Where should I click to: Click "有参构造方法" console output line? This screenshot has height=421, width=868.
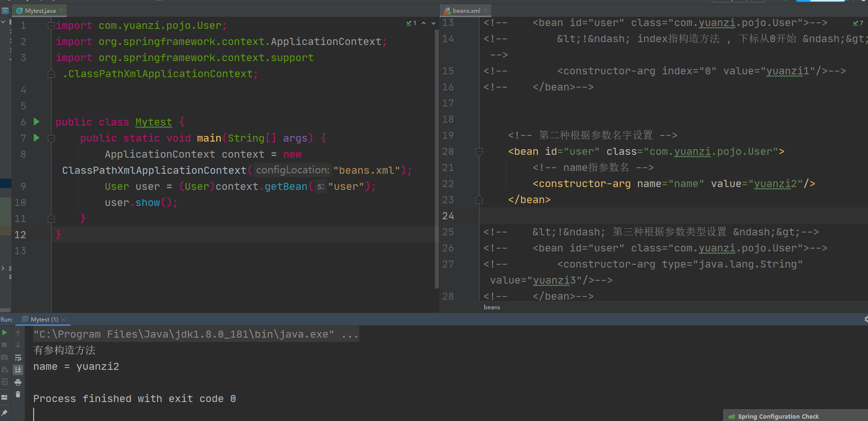[64, 350]
